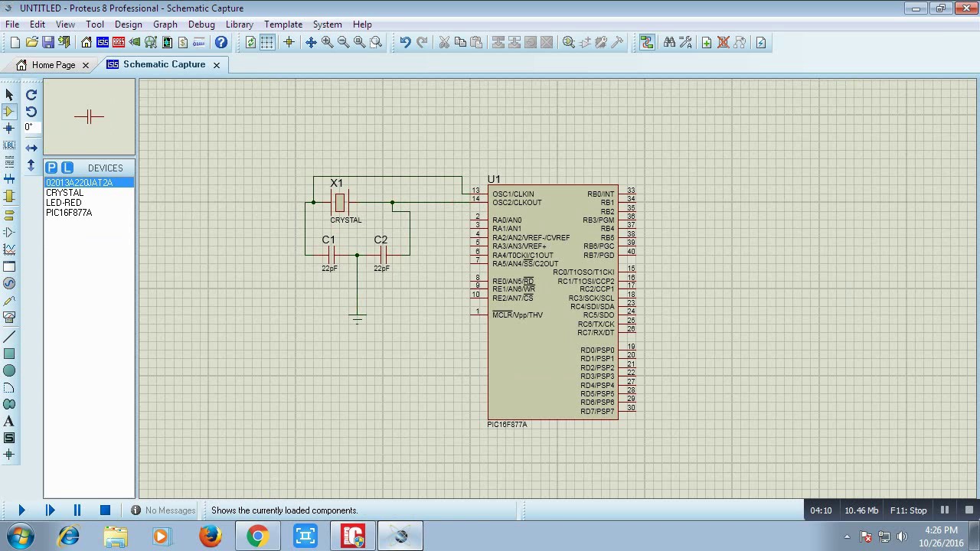Stop the simulation

pos(105,510)
